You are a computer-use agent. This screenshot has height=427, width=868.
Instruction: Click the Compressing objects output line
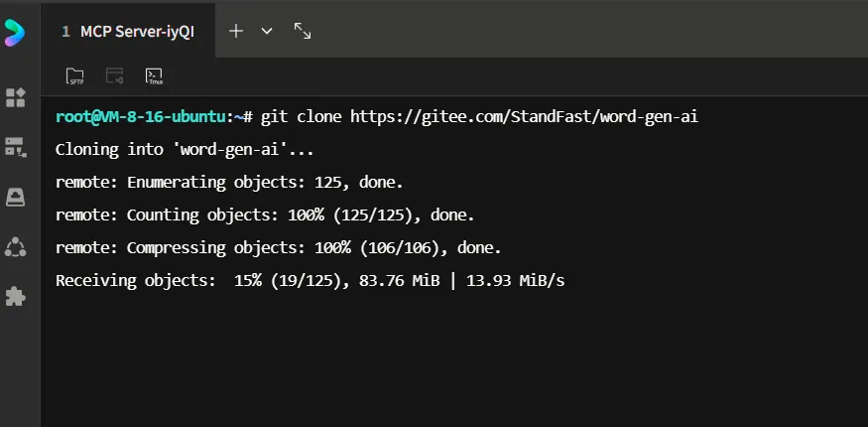pos(279,247)
